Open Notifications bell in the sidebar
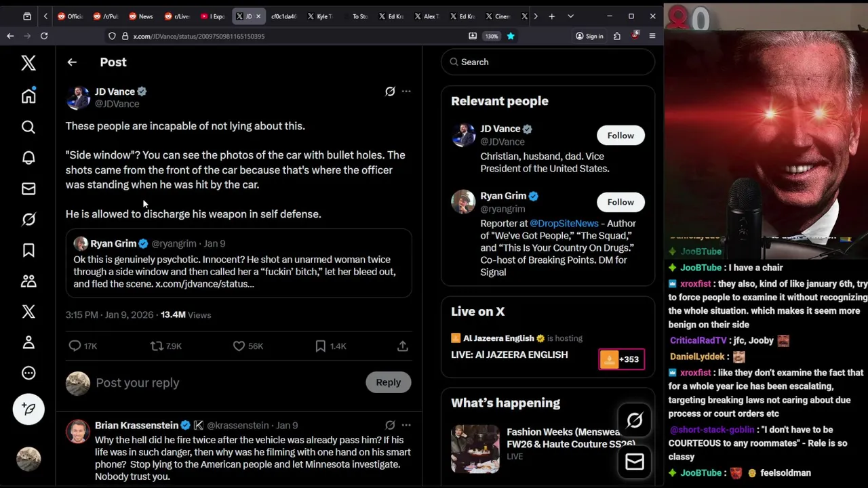 click(28, 157)
